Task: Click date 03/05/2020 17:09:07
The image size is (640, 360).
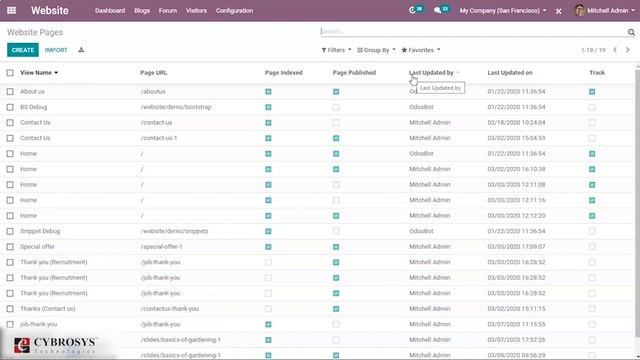Action: (x=516, y=247)
